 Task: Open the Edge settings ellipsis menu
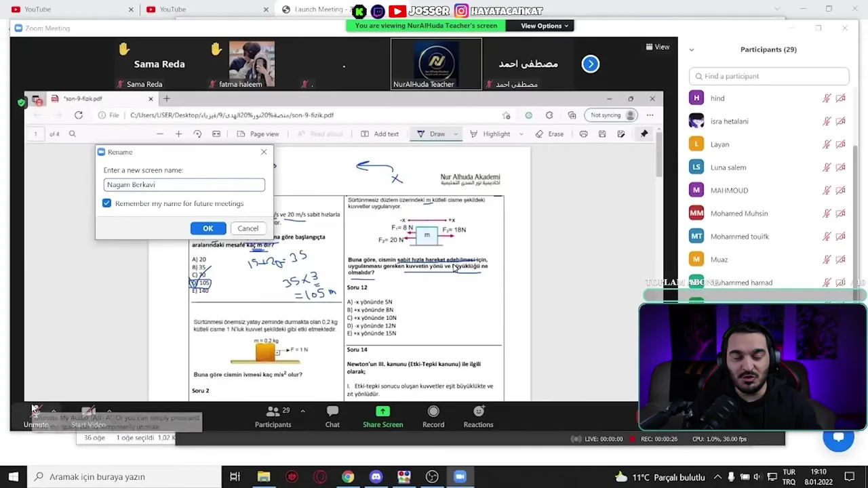tap(650, 115)
